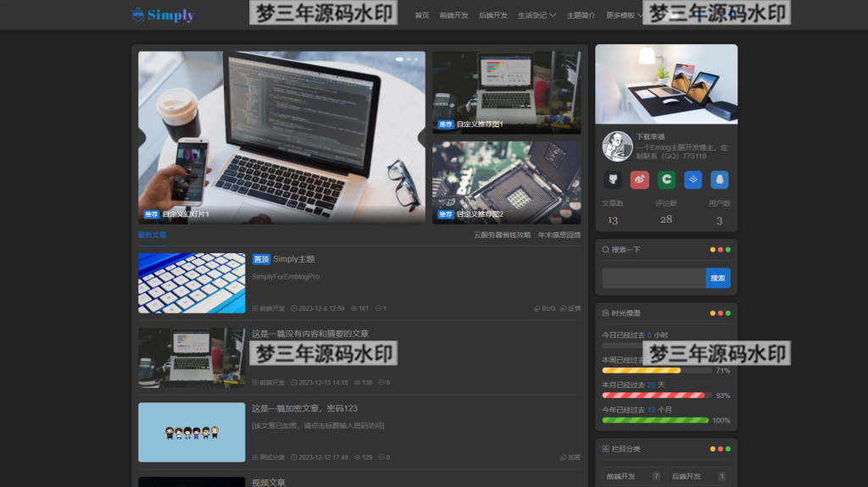Open the Simply主题 article title

[293, 259]
